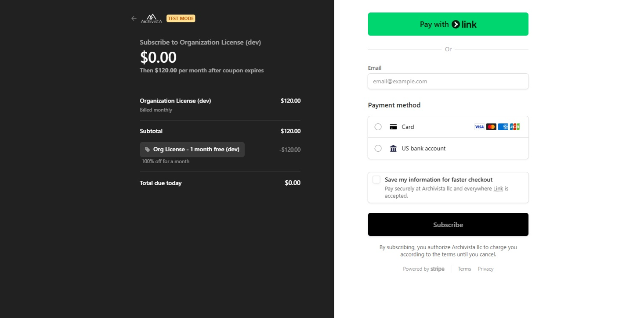This screenshot has width=644, height=318.
Task: Click the Visa card logo
Action: point(479,127)
